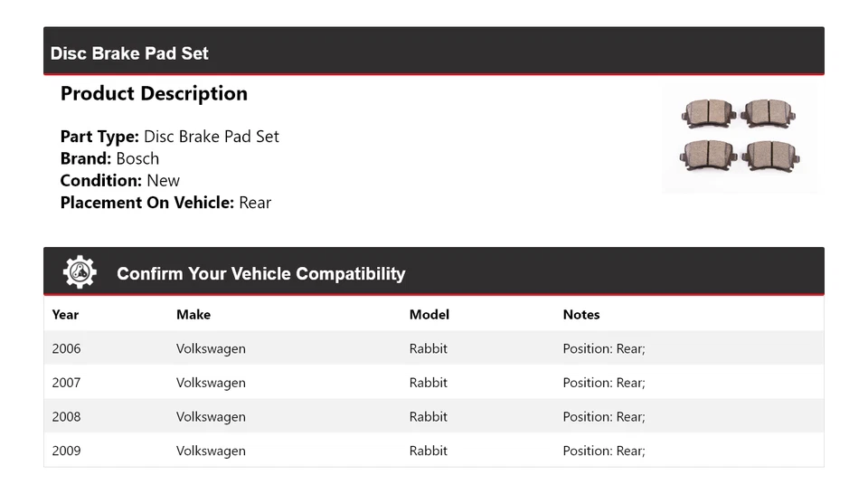Select the Model column header
Screen dimensions: 868x494
click(x=429, y=315)
